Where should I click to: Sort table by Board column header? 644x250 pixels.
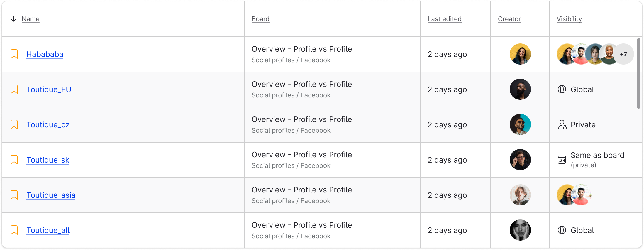point(260,19)
